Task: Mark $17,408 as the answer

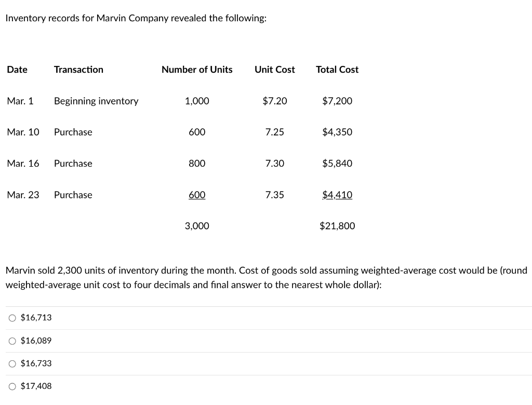Action: (12, 386)
